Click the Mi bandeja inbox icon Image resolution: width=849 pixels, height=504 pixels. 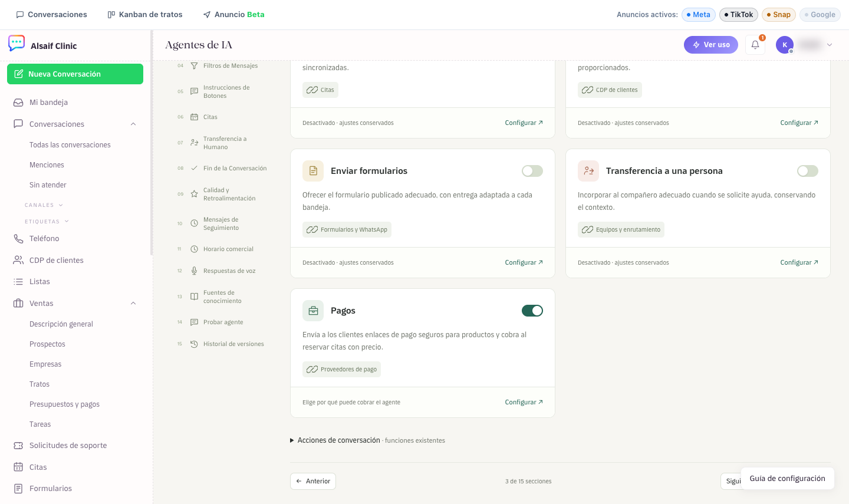[18, 103]
